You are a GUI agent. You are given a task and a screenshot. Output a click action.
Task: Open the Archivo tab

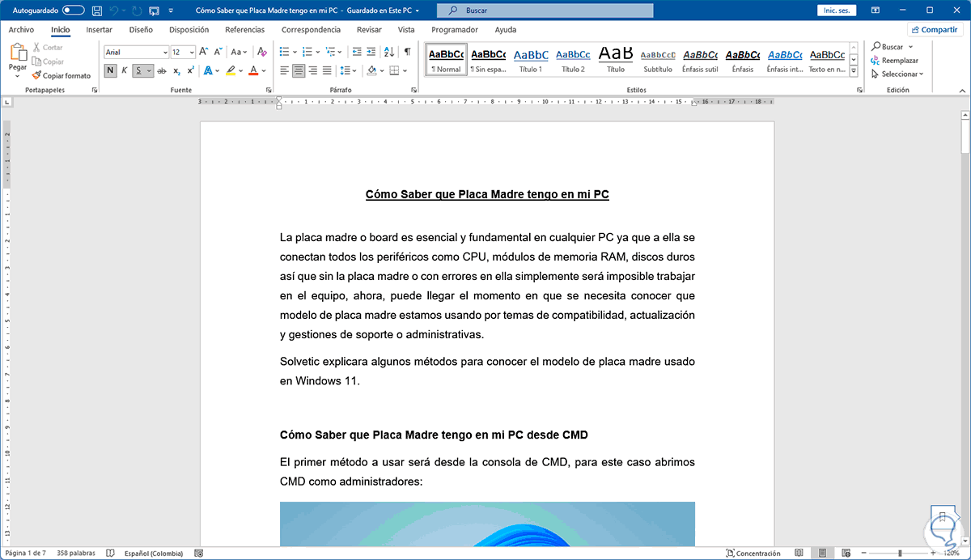click(21, 30)
